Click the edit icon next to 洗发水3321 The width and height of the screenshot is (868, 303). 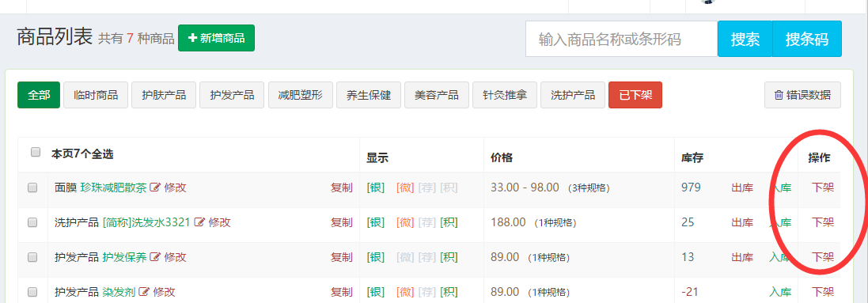pos(199,222)
